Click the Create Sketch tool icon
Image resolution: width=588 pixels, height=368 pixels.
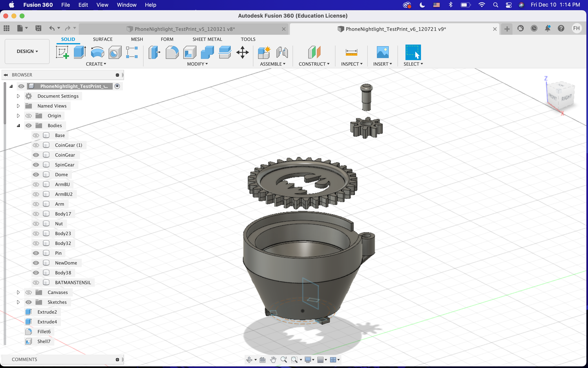click(62, 52)
